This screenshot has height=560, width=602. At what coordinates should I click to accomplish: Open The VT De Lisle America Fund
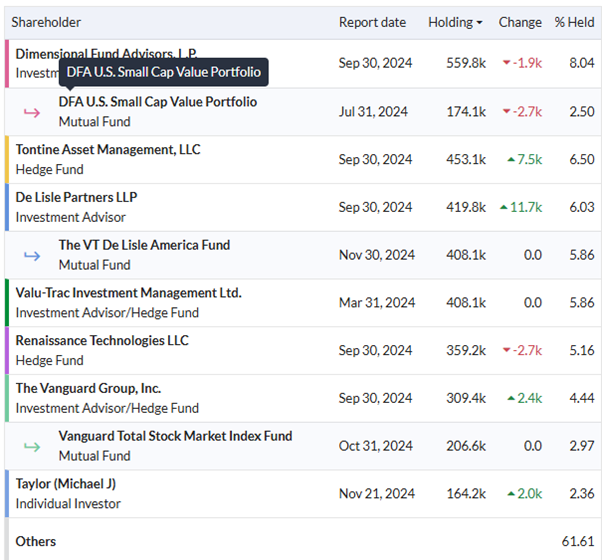144,245
